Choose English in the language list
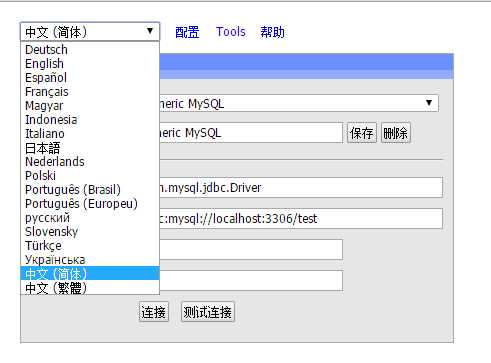Screen dimensions: 491x363 click(90, 64)
